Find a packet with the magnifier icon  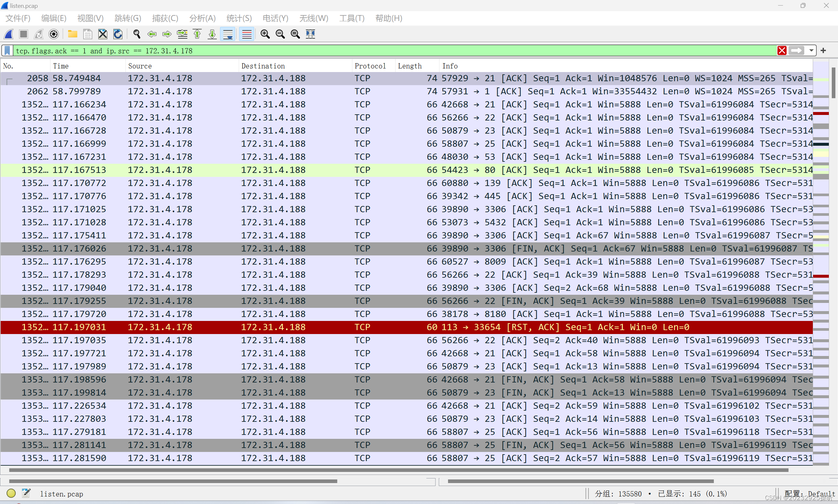click(137, 34)
